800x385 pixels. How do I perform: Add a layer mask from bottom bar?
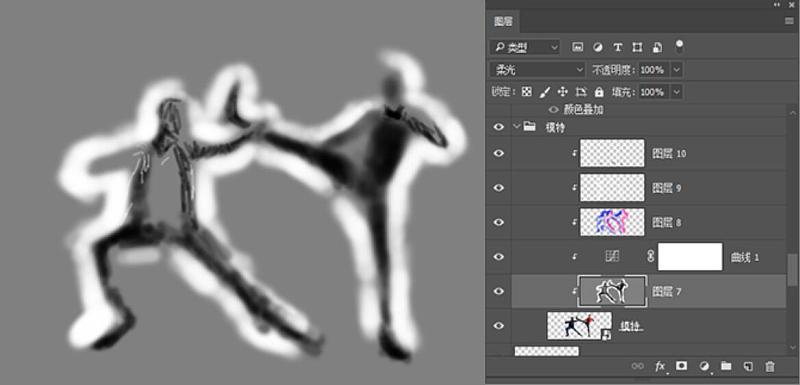pos(681,366)
